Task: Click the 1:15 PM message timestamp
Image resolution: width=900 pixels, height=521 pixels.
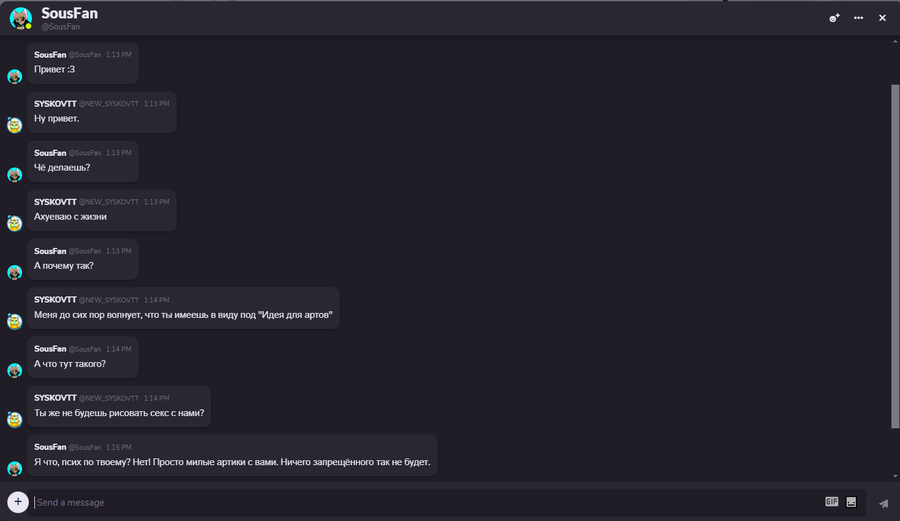Action: click(119, 447)
